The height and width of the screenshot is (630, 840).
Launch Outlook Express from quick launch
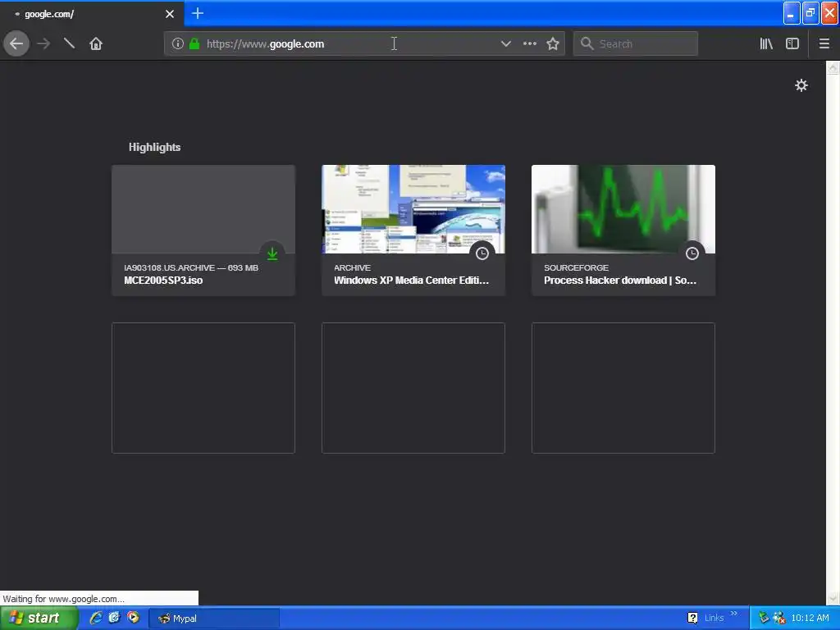[114, 618]
